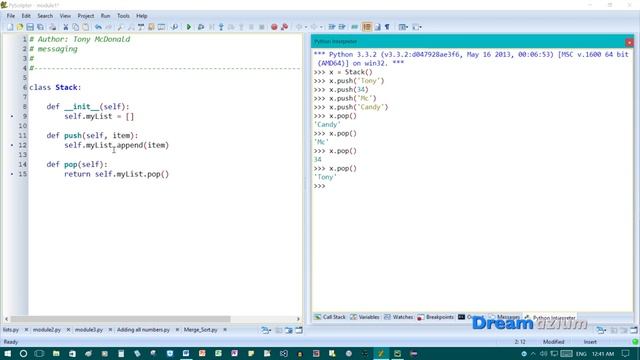
Task: Open the File menu
Action: tap(11, 16)
